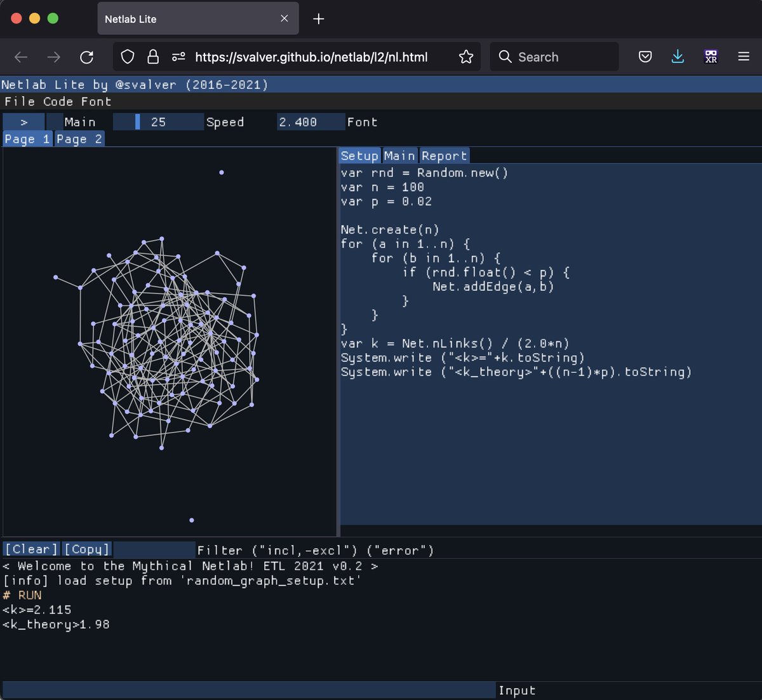Close the Netlab Lite tab
Viewport: 762px width, 700px height.
coord(284,19)
